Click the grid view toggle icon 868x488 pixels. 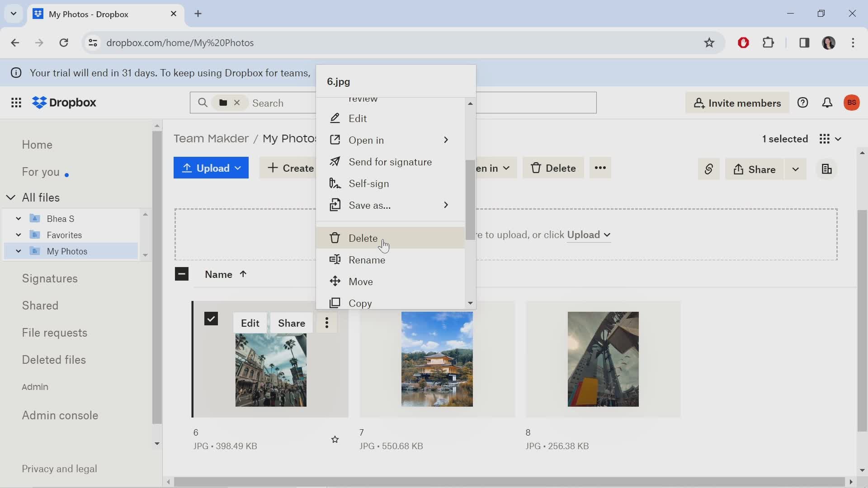825,138
